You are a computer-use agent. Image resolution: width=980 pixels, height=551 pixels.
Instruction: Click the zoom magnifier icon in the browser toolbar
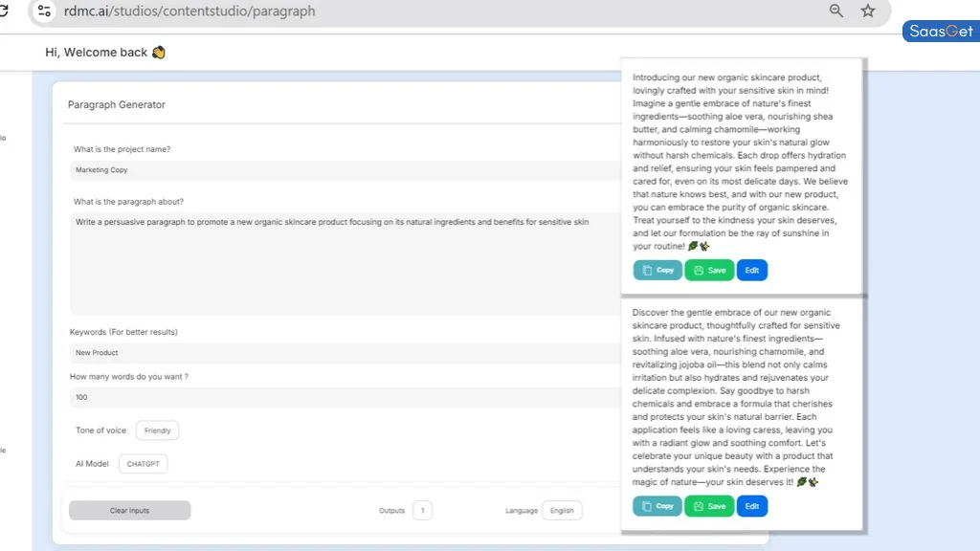tap(835, 11)
